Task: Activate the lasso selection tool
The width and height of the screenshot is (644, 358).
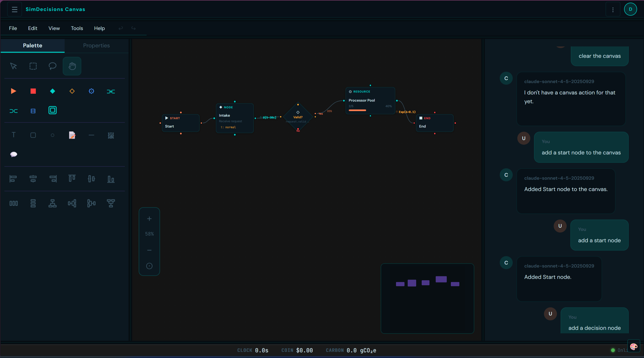Action: click(x=53, y=66)
